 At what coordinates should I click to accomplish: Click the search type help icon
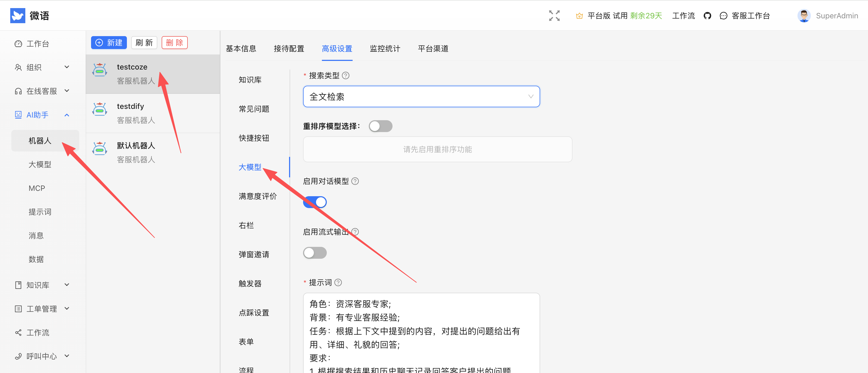click(345, 75)
